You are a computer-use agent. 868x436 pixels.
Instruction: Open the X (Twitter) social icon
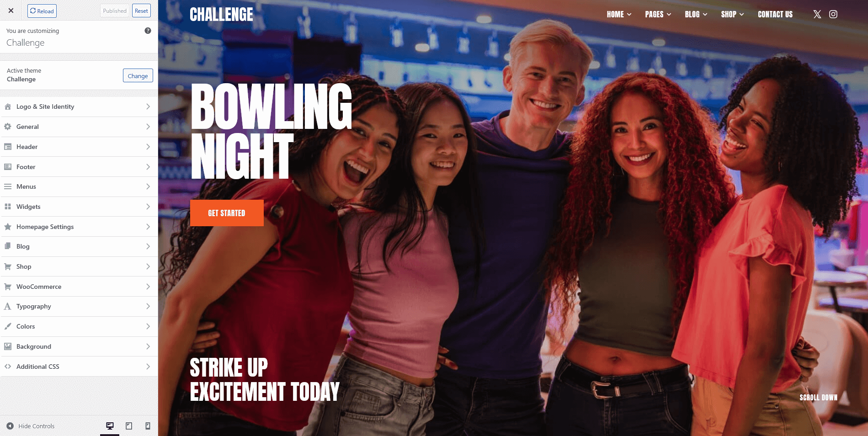(x=817, y=14)
